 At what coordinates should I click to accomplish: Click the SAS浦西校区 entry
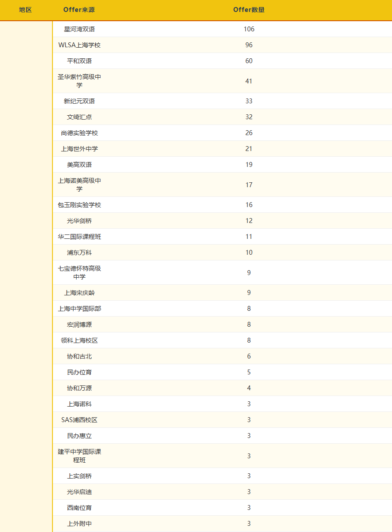(x=79, y=420)
